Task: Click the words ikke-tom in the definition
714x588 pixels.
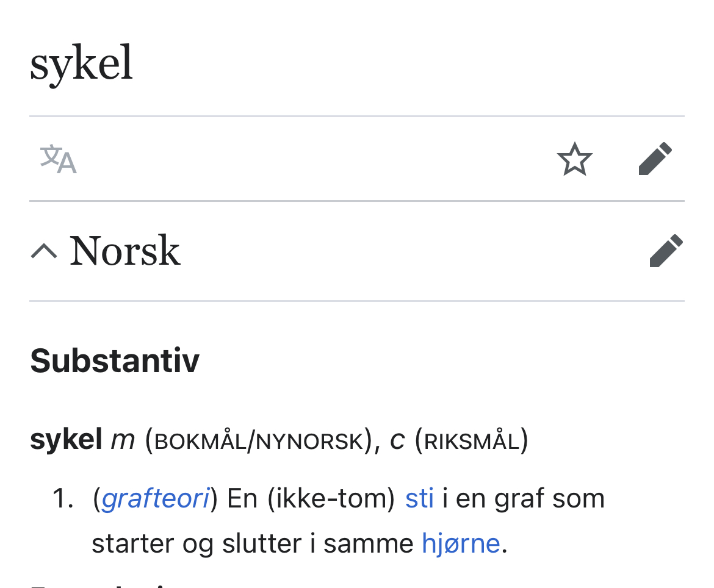Action: click(x=331, y=498)
